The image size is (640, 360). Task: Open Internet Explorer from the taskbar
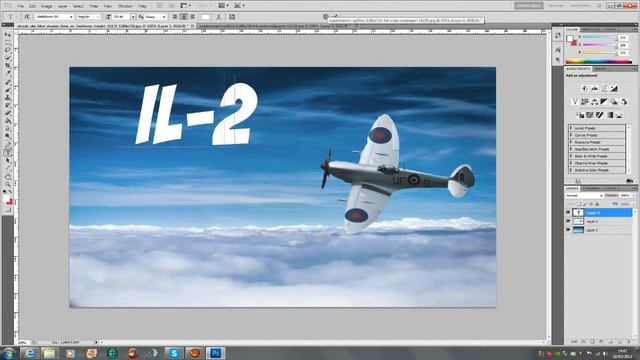coord(29,353)
